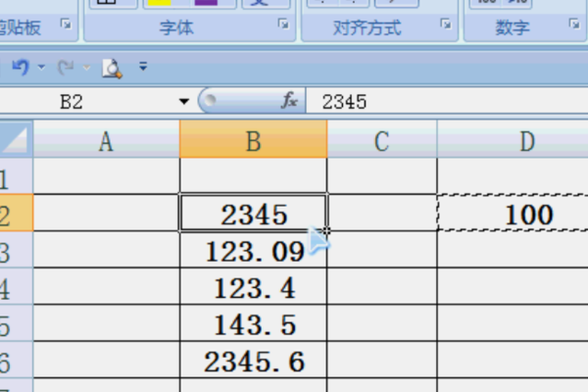Select column C header

[x=382, y=139]
